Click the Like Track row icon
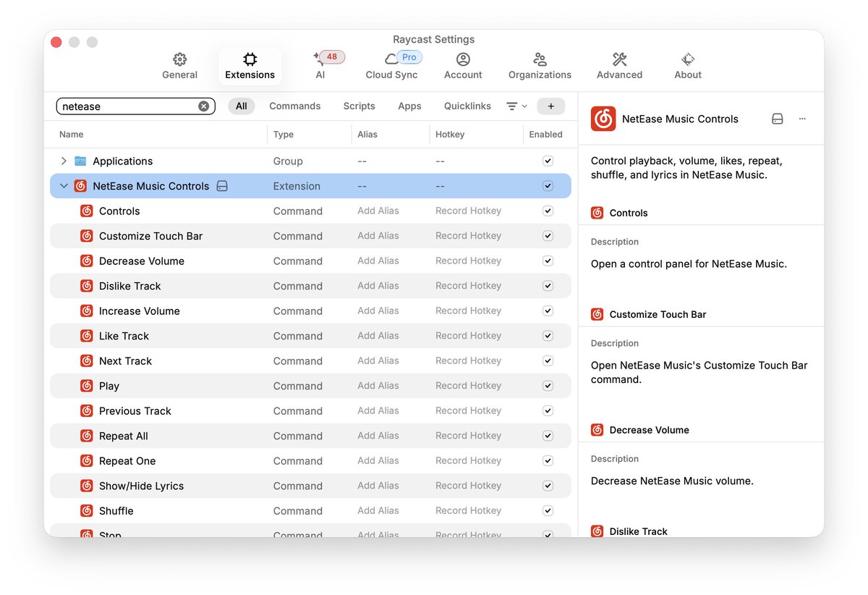The height and width of the screenshot is (595, 868). coord(87,336)
